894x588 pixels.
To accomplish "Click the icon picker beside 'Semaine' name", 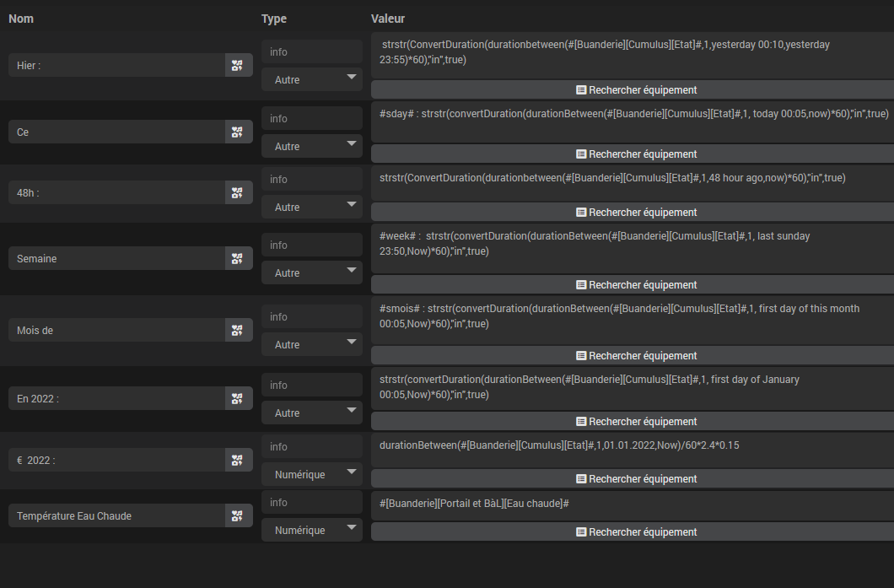I will tap(239, 259).
